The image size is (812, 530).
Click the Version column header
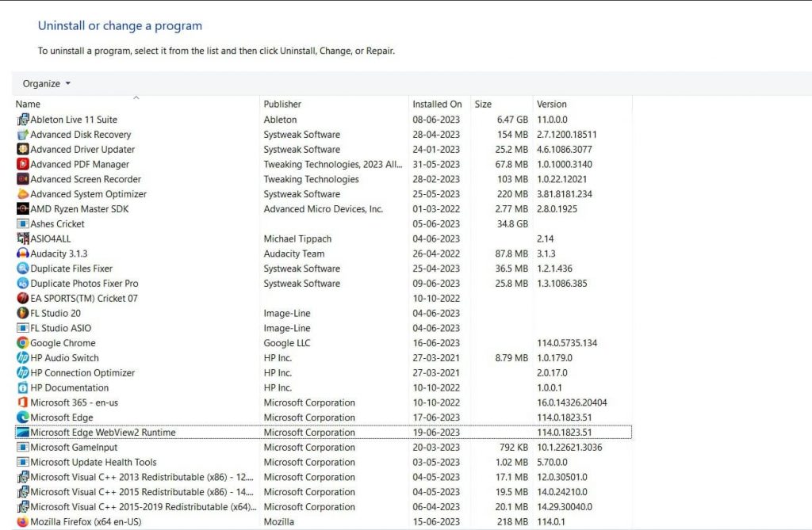click(x=552, y=105)
